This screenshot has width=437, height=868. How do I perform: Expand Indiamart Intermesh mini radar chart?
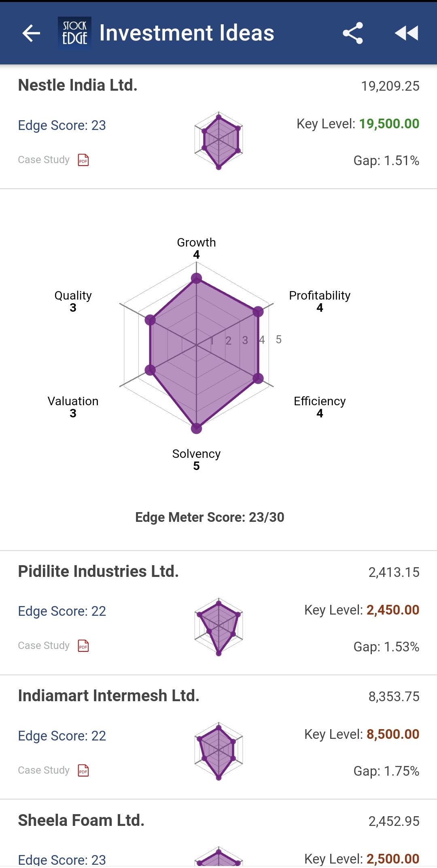click(218, 751)
